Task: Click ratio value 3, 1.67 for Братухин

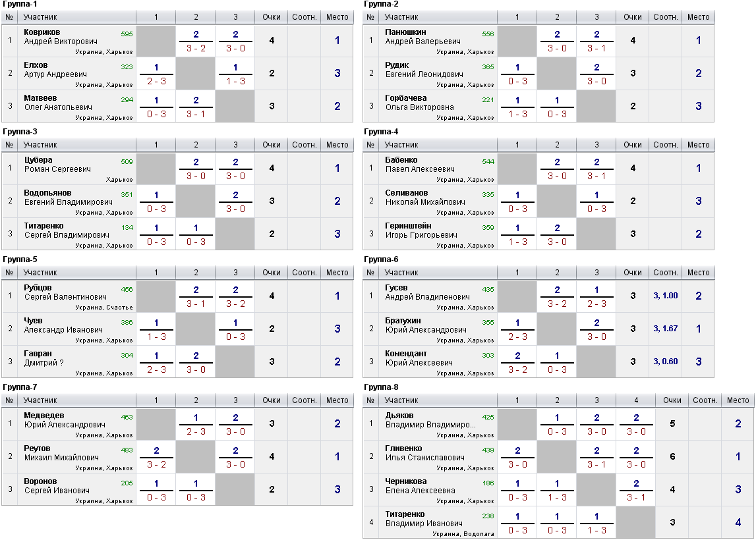Action: tap(665, 329)
